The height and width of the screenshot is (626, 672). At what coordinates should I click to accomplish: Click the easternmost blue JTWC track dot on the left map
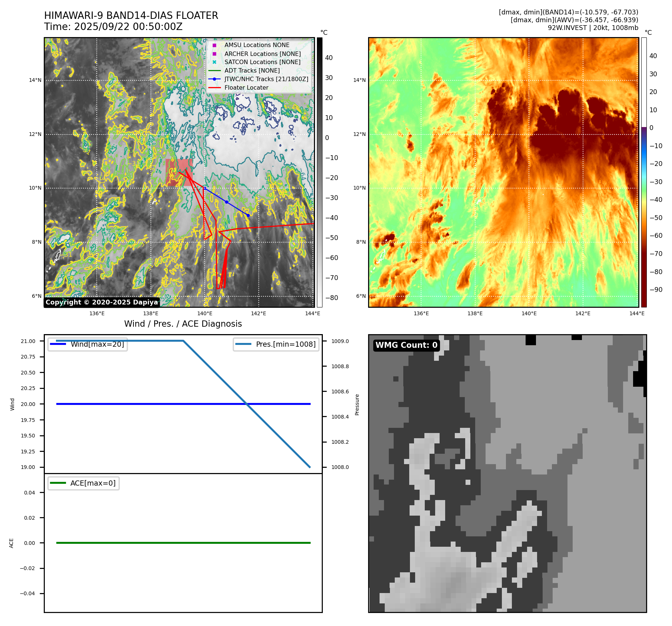(248, 215)
